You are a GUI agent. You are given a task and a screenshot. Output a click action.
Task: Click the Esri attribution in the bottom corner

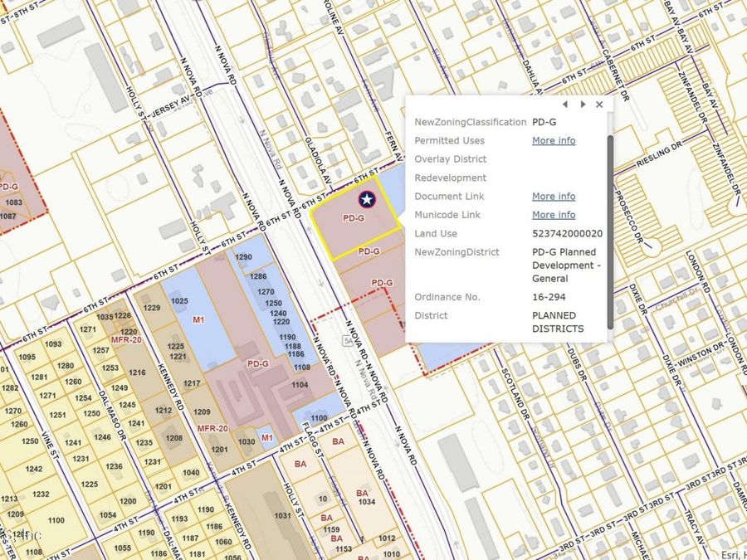(731, 553)
